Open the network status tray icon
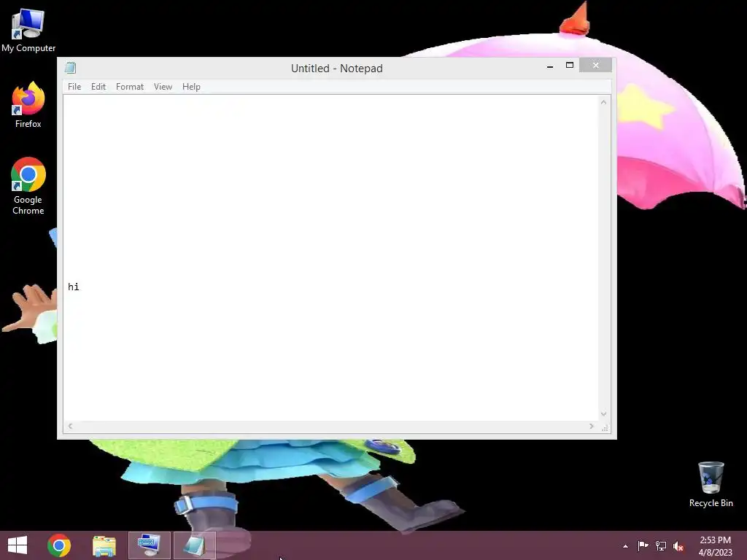747x560 pixels. [661, 546]
